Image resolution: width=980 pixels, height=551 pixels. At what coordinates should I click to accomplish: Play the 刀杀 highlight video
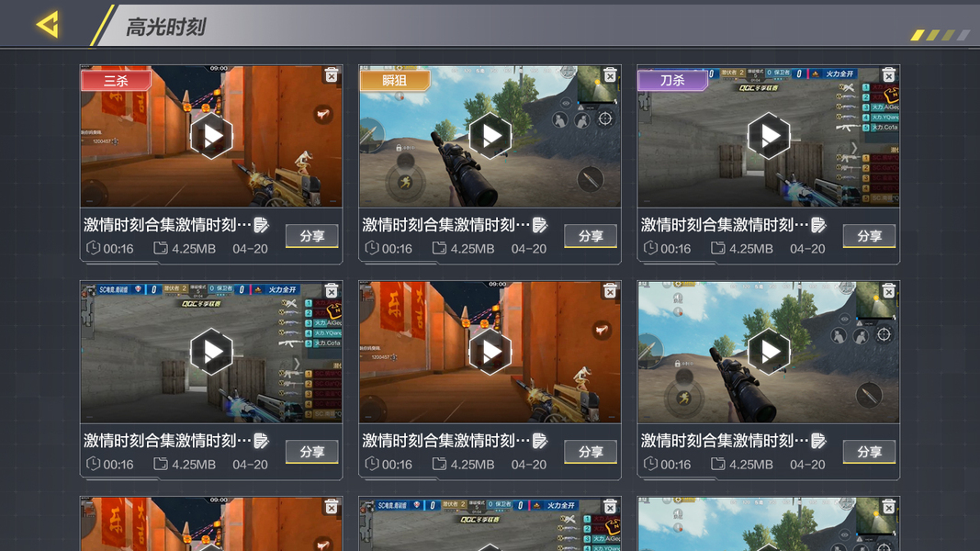pos(770,136)
